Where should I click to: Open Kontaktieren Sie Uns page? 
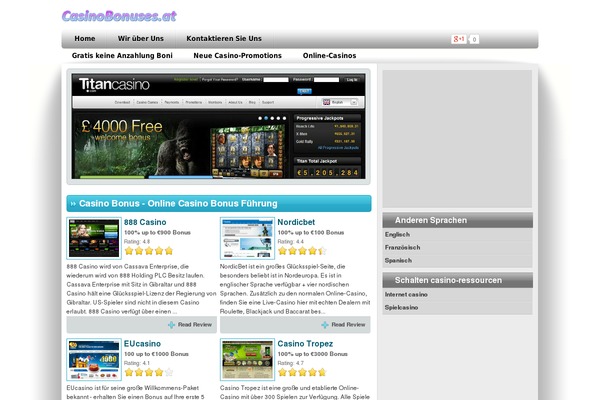coord(224,39)
